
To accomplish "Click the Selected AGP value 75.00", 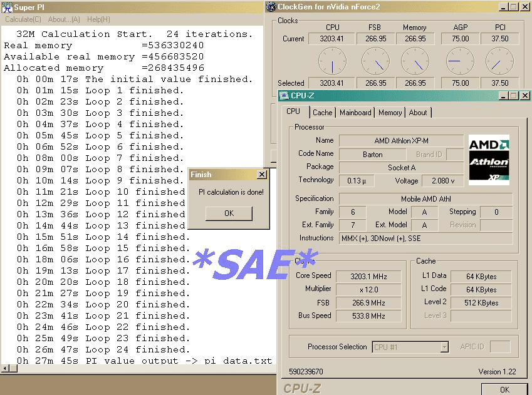I will [460, 83].
